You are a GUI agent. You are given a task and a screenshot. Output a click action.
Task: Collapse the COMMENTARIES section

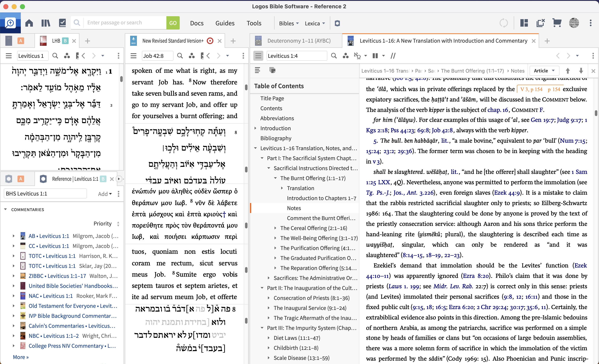pyautogui.click(x=5, y=209)
